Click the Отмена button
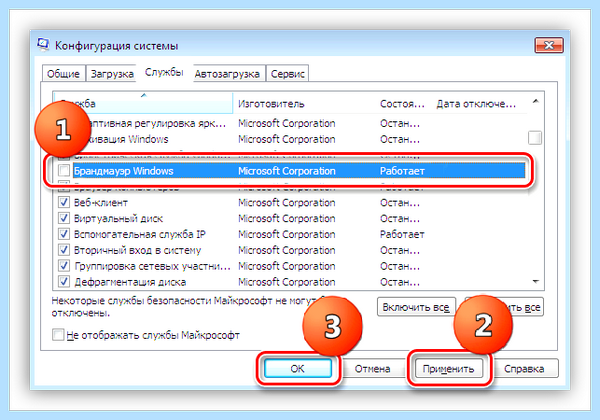600x420 pixels. pyautogui.click(x=372, y=369)
